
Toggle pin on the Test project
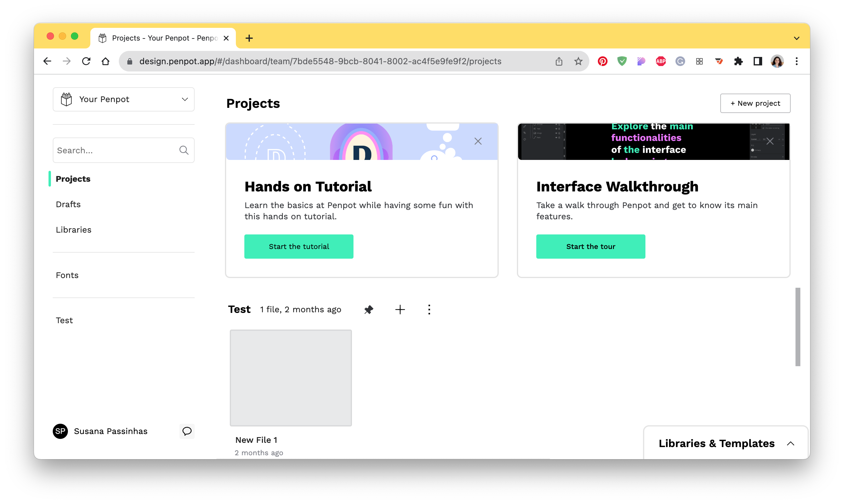[x=369, y=309]
